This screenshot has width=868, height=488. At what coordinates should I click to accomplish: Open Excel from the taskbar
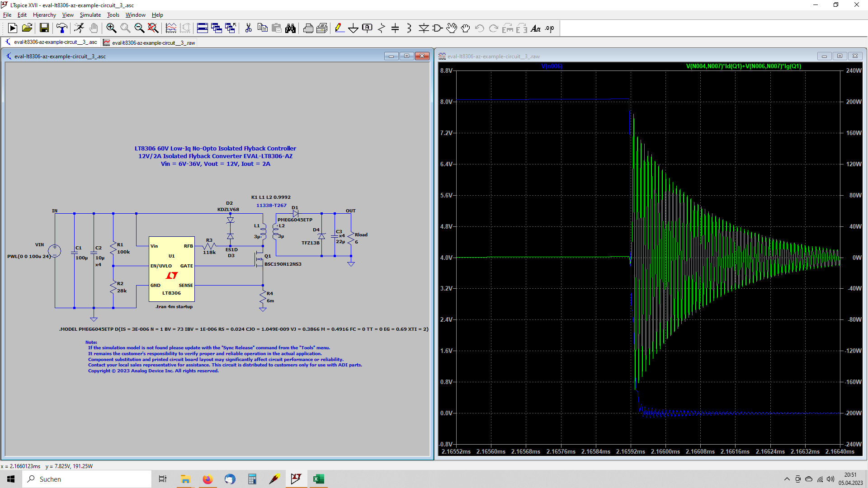point(319,479)
